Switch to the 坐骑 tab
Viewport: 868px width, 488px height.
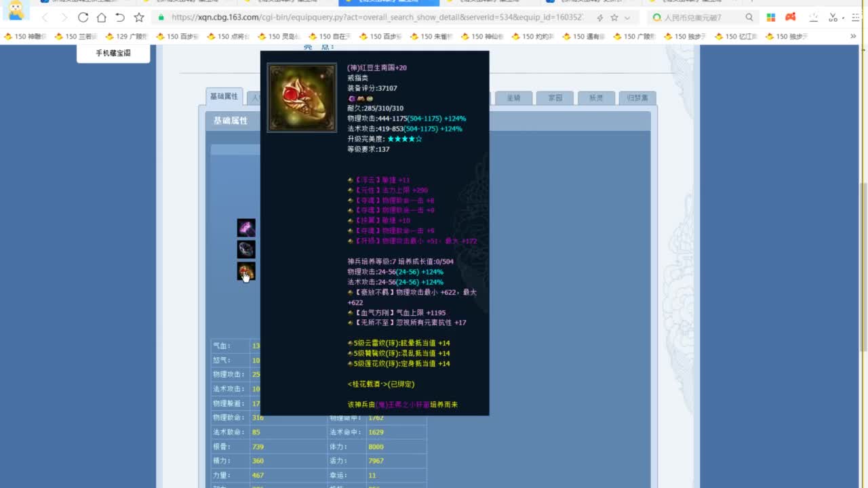[x=514, y=98]
